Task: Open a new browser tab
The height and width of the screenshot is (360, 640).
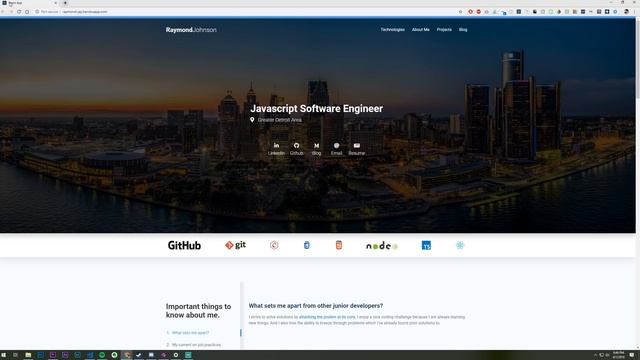Action: 65,3
